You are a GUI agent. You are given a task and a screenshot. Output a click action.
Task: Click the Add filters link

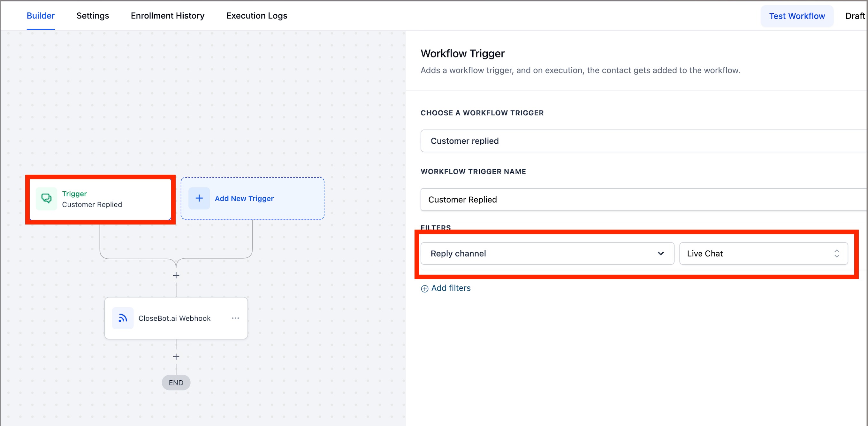451,288
